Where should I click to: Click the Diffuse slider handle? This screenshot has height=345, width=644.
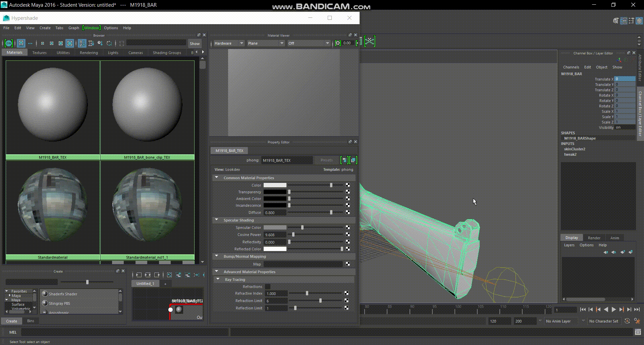tap(331, 212)
